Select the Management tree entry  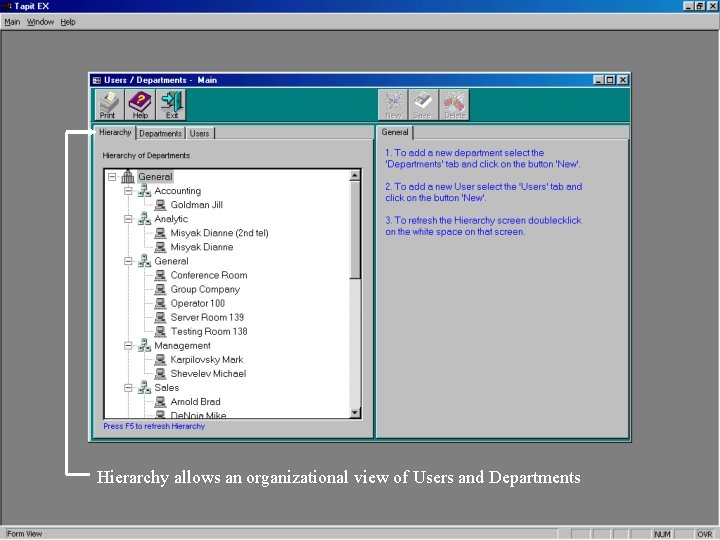point(182,345)
